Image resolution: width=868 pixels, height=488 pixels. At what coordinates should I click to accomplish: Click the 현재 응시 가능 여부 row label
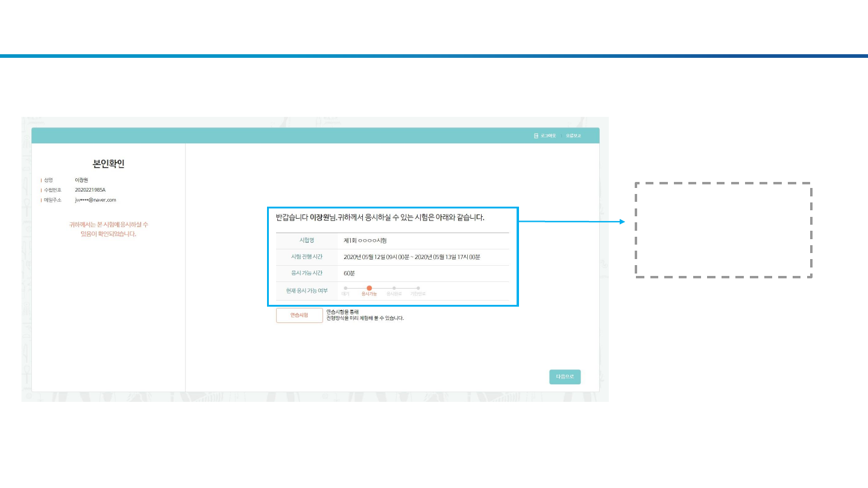click(x=307, y=290)
